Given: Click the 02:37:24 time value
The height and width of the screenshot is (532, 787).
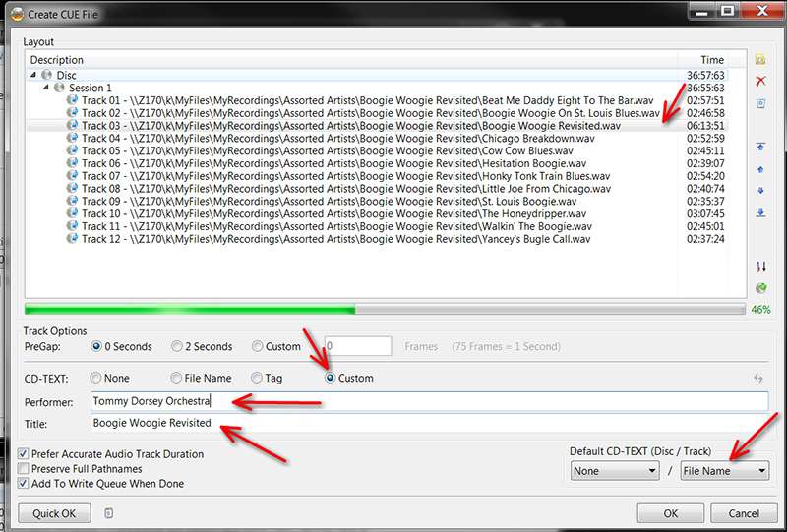Looking at the screenshot, I should 705,239.
